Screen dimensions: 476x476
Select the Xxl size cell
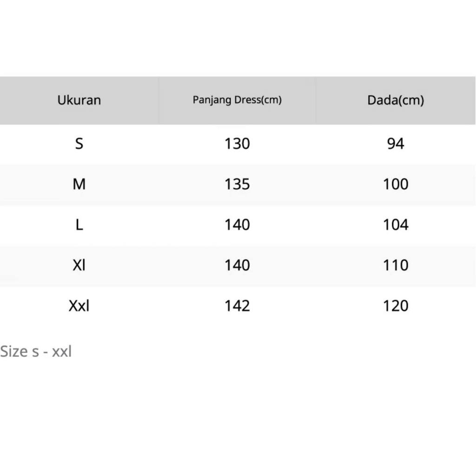(x=79, y=305)
